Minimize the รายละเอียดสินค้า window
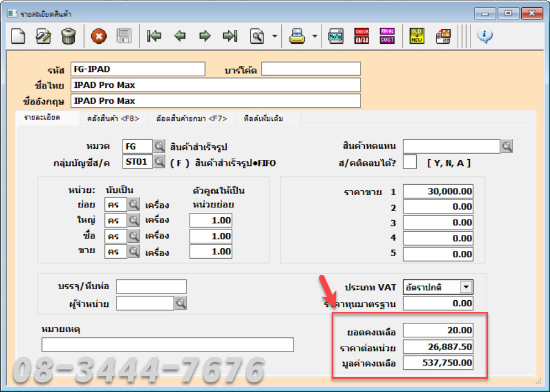Image resolution: width=550 pixels, height=392 pixels. 485,13
